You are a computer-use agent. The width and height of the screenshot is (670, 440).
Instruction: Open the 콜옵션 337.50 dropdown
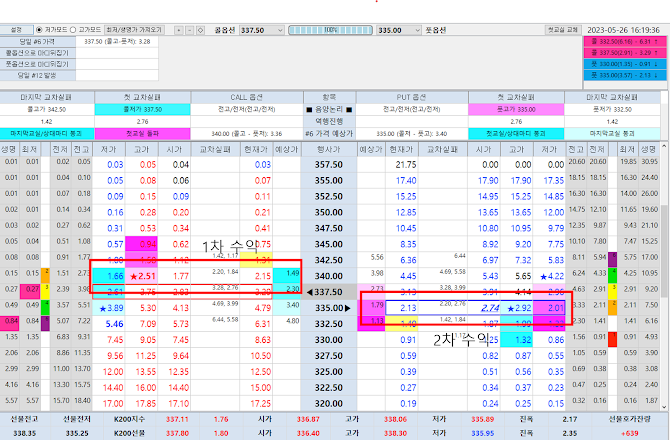pyautogui.click(x=262, y=30)
